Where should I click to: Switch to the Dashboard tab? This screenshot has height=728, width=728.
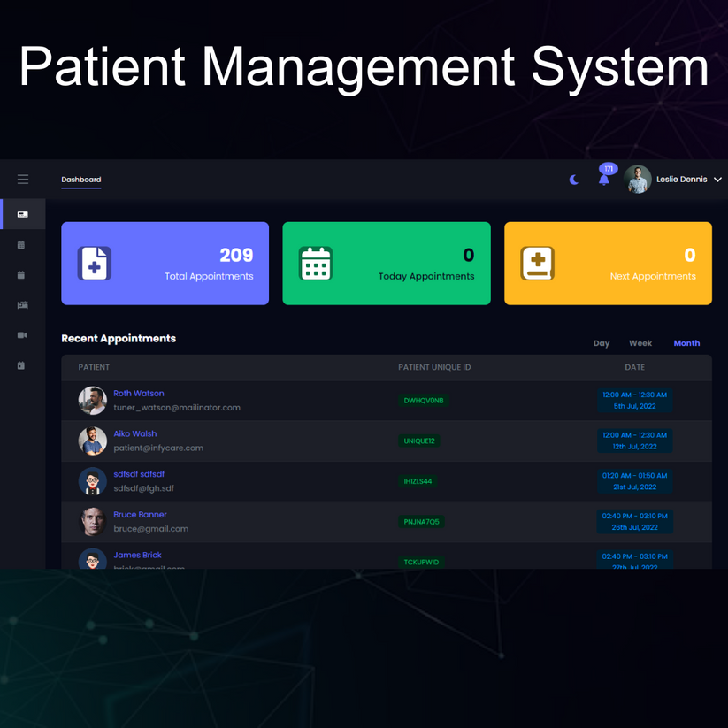click(x=80, y=180)
